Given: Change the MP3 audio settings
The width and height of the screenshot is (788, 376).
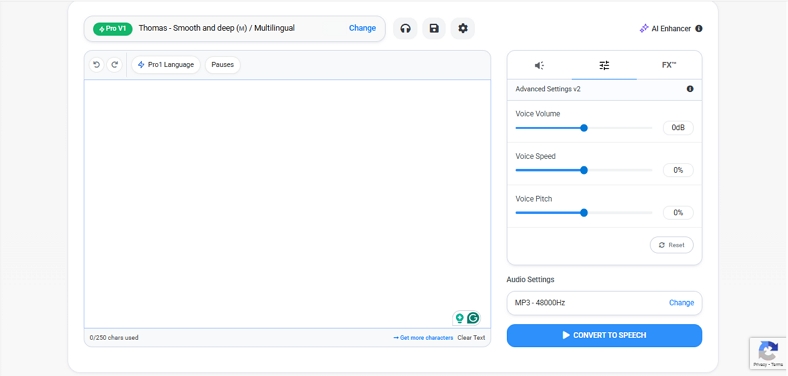Looking at the screenshot, I should tap(681, 303).
